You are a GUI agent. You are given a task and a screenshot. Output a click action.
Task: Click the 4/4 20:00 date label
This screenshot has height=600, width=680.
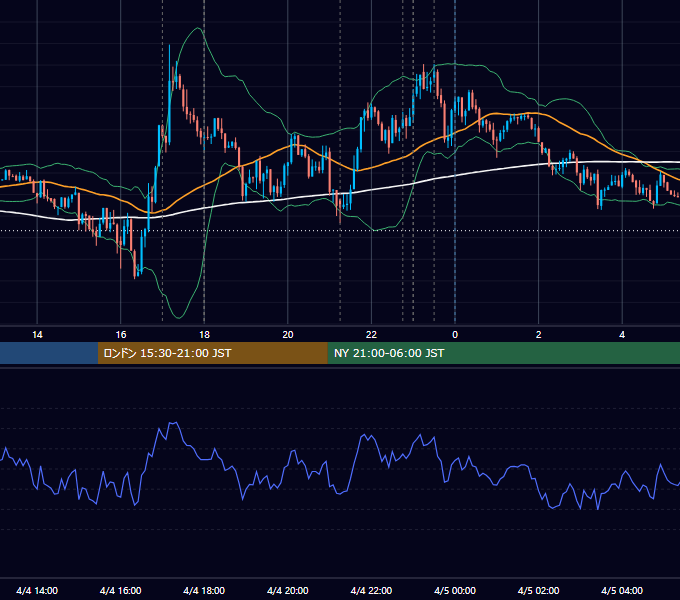coord(288,590)
